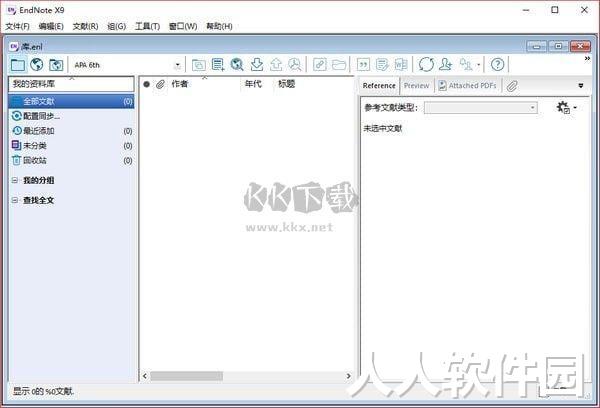Open the 编辑(E) menu

[51, 26]
